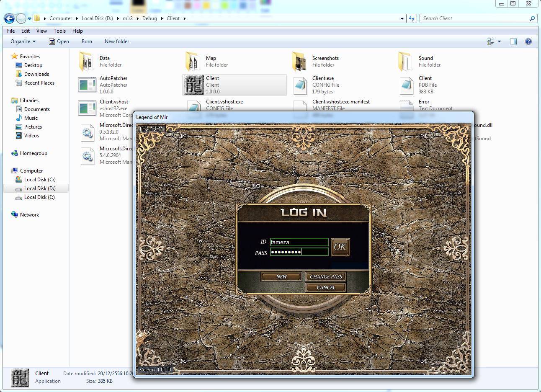Open the File menu
This screenshot has height=392, width=541.
[11, 31]
